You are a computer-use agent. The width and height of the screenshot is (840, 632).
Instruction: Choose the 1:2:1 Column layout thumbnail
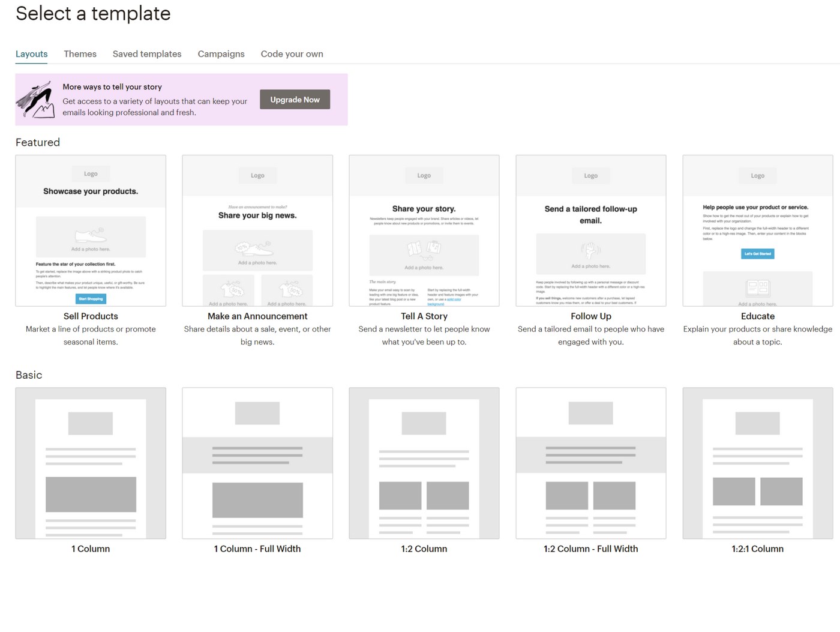[x=758, y=463]
